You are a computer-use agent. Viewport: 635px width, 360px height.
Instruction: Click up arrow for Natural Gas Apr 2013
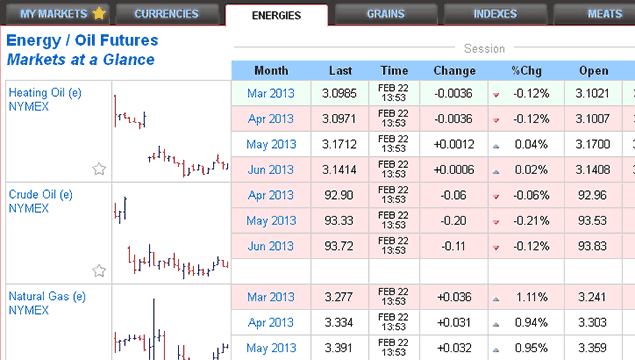pyautogui.click(x=496, y=324)
